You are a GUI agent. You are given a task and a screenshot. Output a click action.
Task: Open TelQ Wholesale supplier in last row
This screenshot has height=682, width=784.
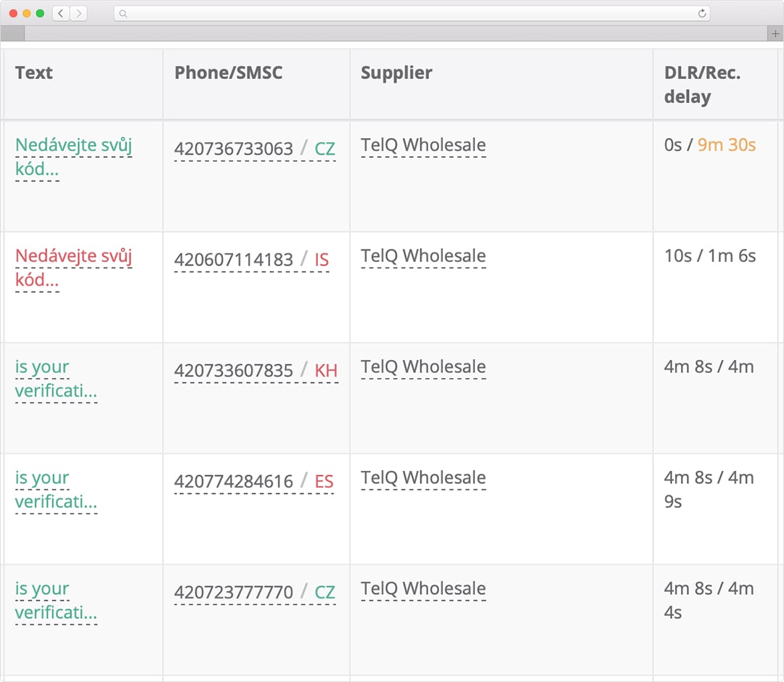(x=423, y=589)
